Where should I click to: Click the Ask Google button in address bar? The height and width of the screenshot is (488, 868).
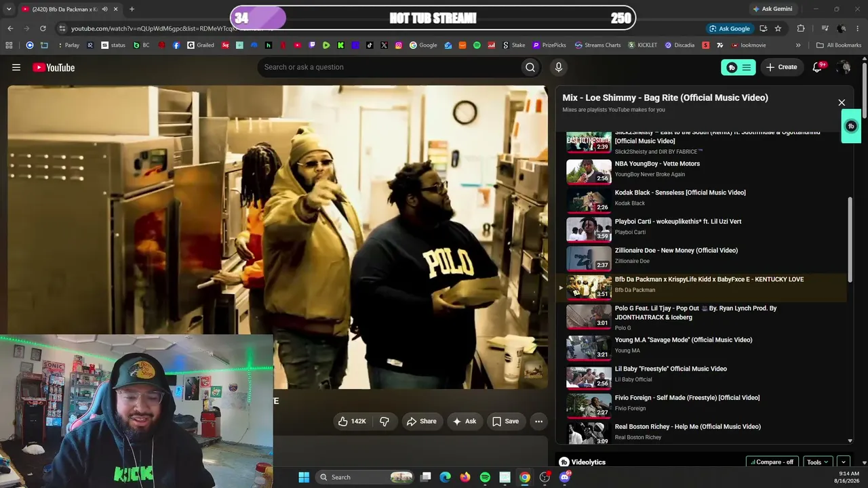click(x=729, y=28)
